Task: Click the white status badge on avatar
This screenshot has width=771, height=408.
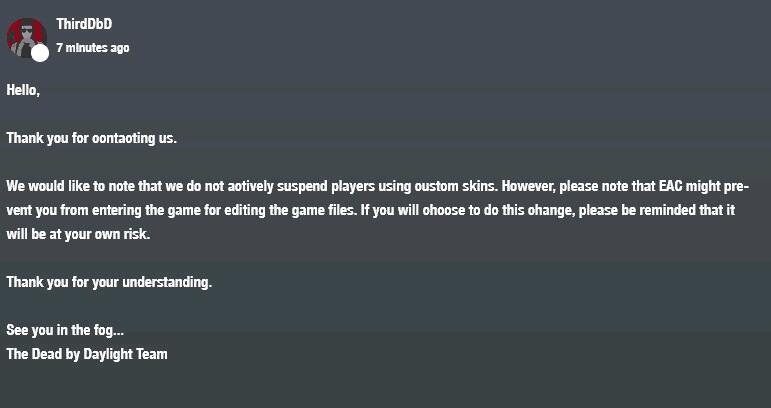Action: click(40, 53)
